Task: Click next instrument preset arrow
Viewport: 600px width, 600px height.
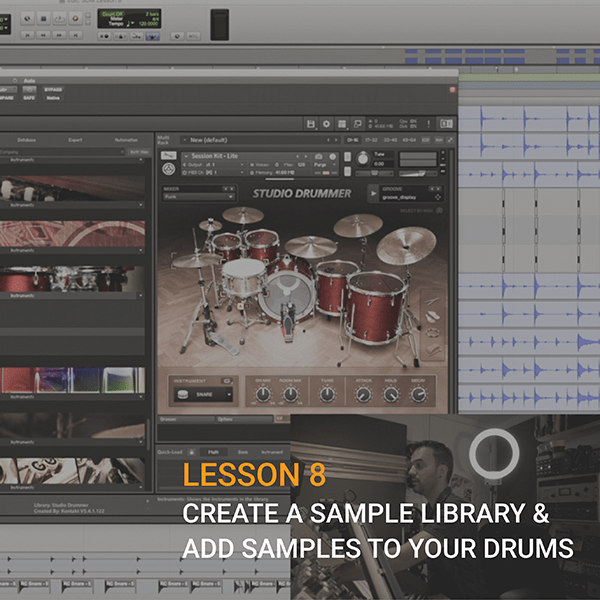Action: [x=306, y=157]
